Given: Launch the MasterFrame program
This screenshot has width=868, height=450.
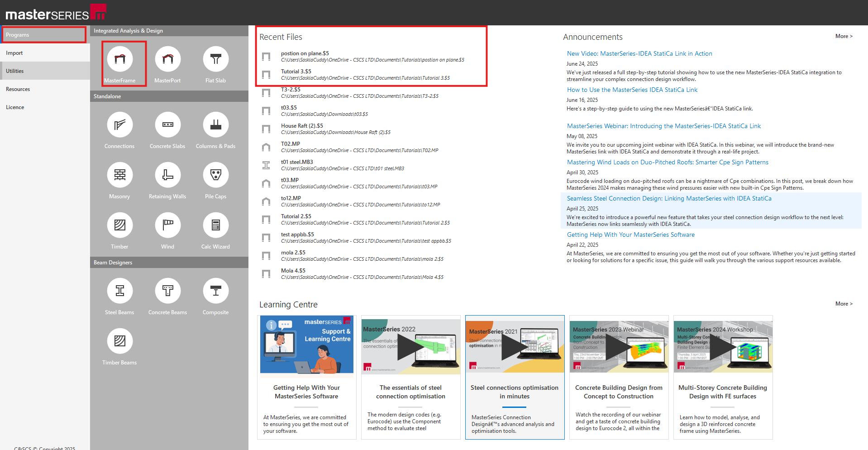Looking at the screenshot, I should (120, 59).
